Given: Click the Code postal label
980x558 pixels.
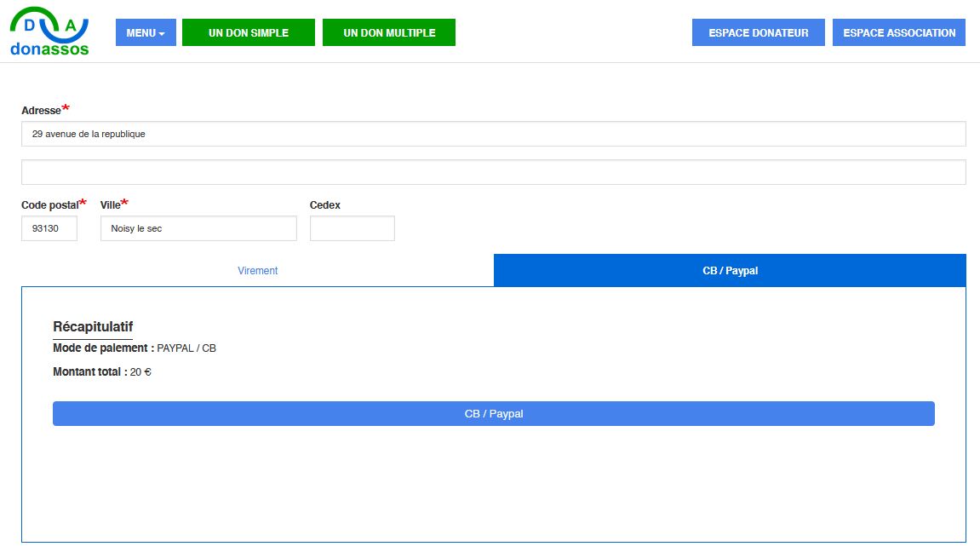Looking at the screenshot, I should click(49, 205).
